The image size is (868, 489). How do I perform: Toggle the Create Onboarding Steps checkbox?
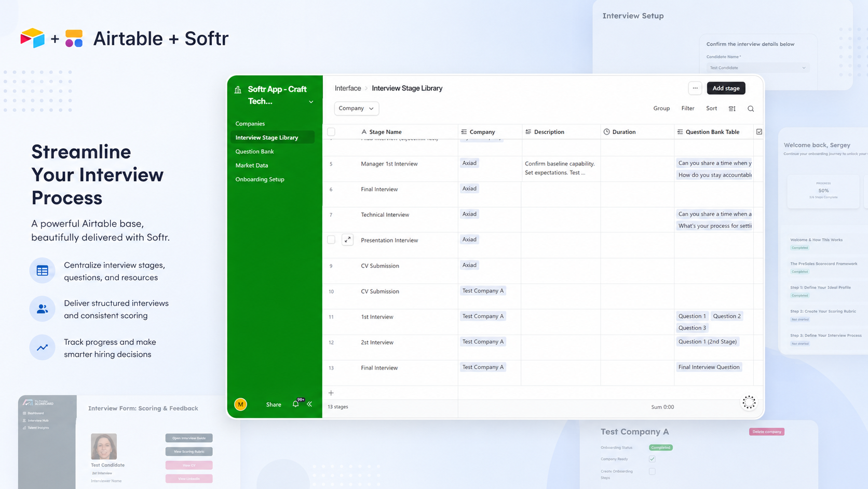(652, 471)
